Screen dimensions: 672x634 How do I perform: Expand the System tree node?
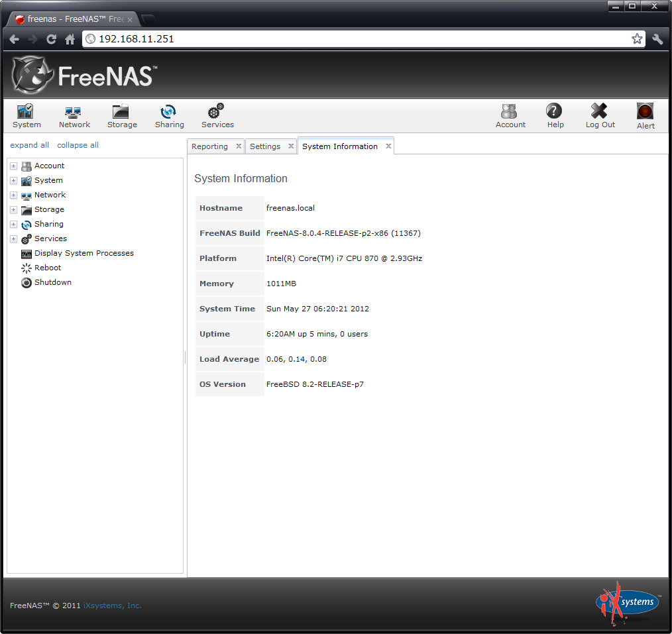coord(14,180)
